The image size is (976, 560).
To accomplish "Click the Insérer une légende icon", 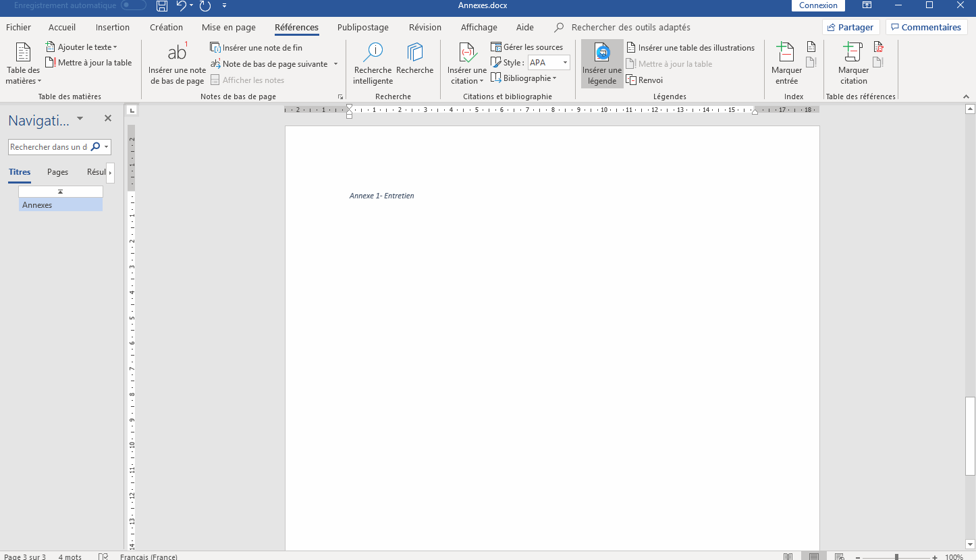I will (x=602, y=54).
